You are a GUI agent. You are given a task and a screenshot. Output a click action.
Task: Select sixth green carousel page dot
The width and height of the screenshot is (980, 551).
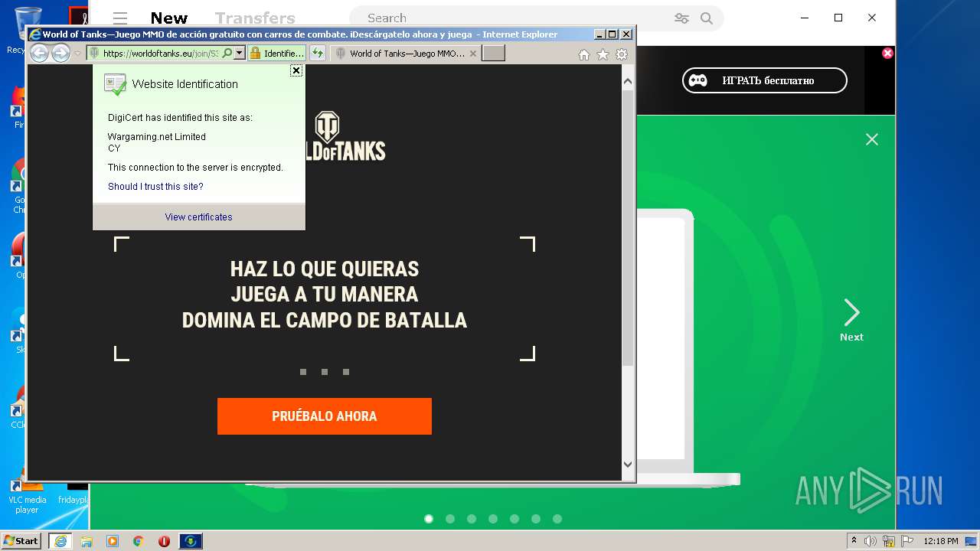coord(536,519)
